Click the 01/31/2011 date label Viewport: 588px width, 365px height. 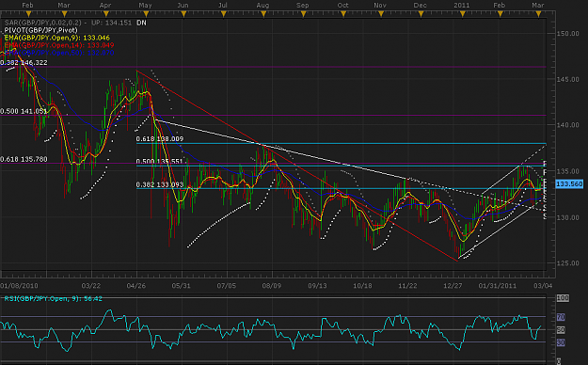point(498,286)
